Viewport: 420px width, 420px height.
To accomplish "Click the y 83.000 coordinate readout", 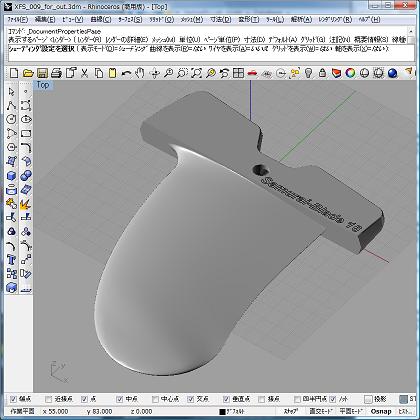I will tap(99, 411).
